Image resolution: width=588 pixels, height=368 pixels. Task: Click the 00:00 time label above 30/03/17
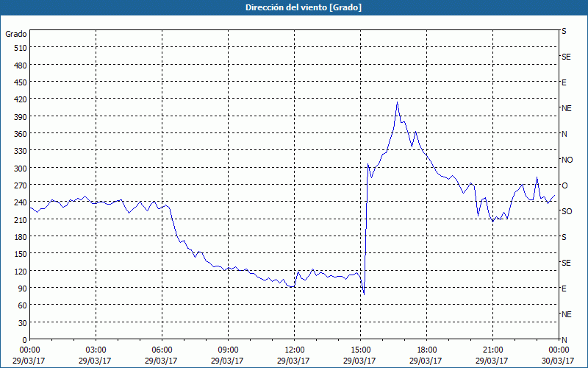(559, 350)
